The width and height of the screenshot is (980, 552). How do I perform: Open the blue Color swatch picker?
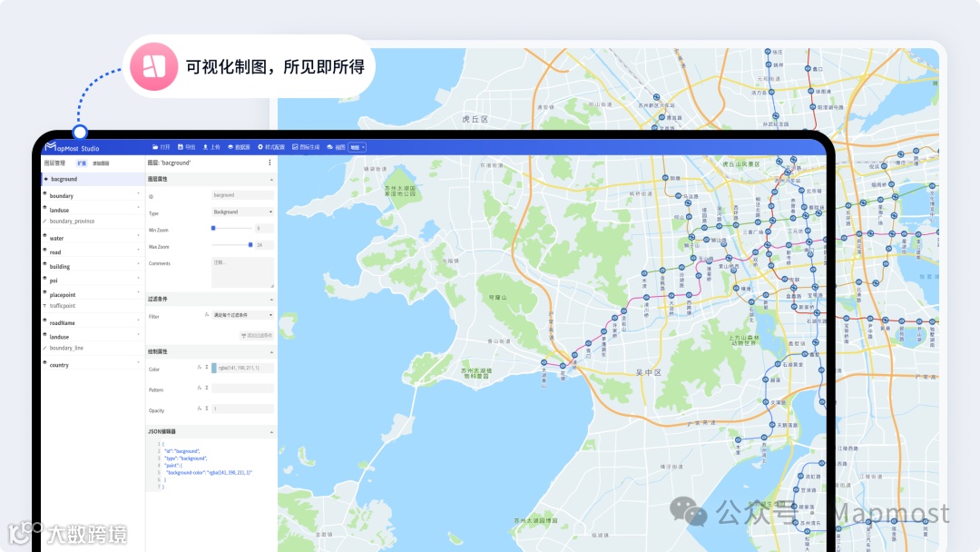click(214, 369)
